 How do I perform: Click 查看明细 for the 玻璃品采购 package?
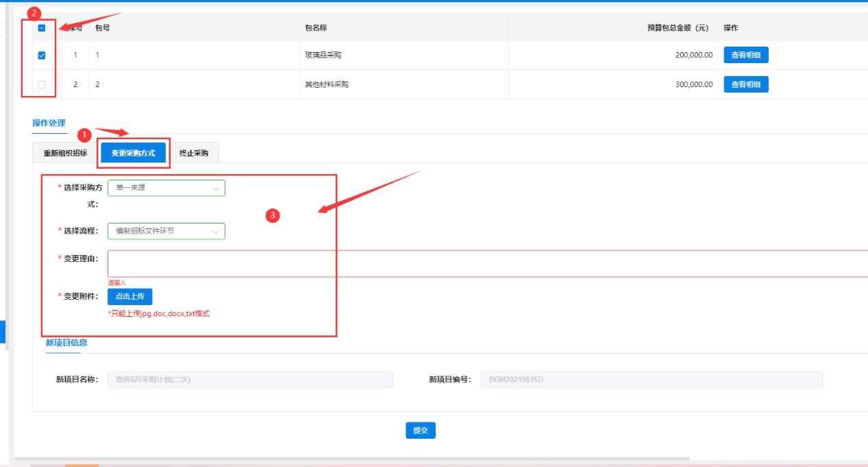tap(745, 56)
